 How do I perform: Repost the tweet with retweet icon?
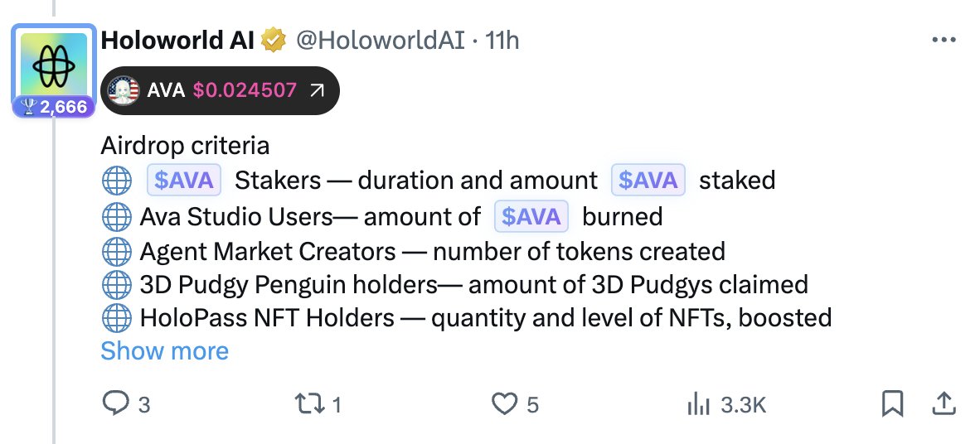click(309, 404)
